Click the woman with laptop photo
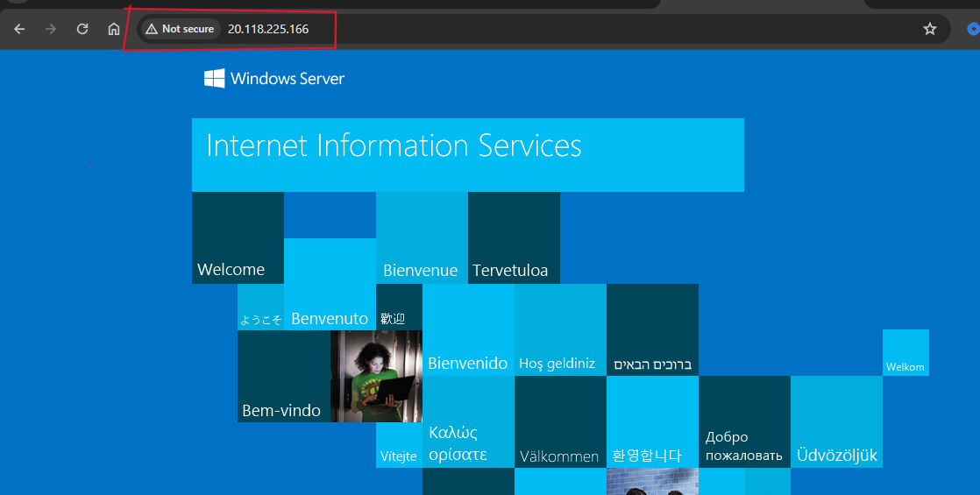Screen dimensions: 980x495 click(376, 376)
